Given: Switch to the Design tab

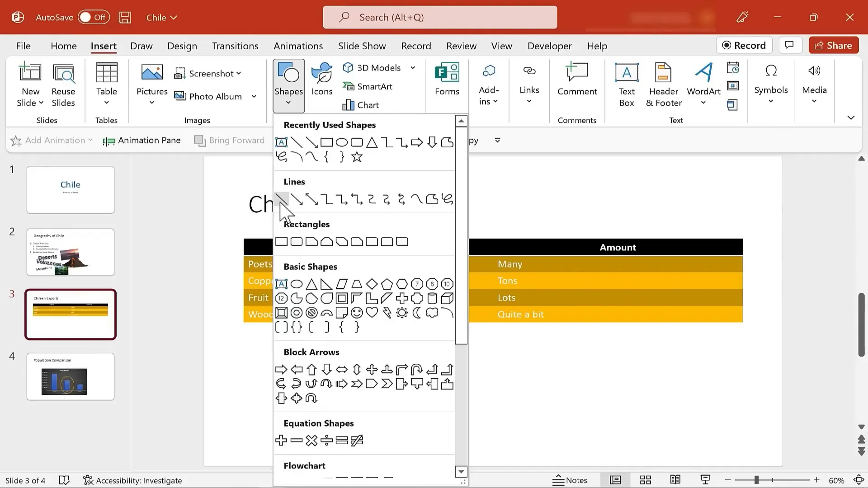Looking at the screenshot, I should click(x=182, y=46).
